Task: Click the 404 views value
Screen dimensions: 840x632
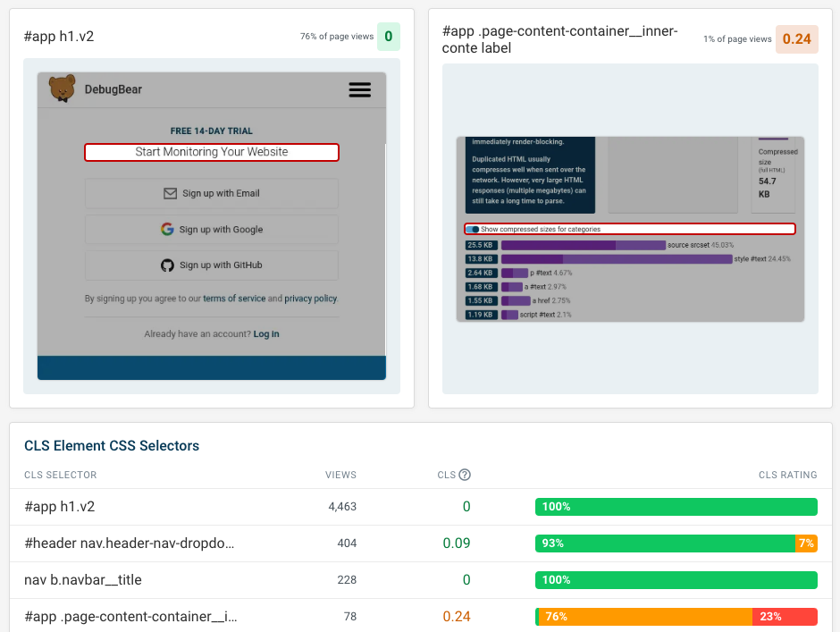Action: tap(347, 543)
